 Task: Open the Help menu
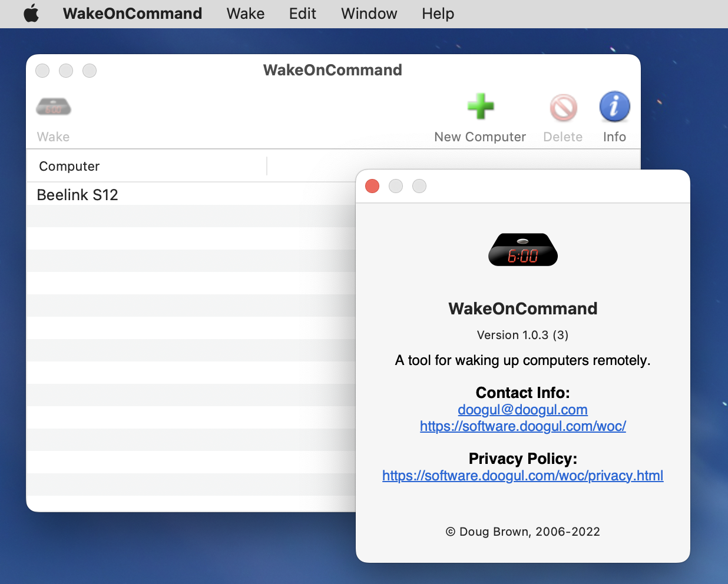coord(438,14)
